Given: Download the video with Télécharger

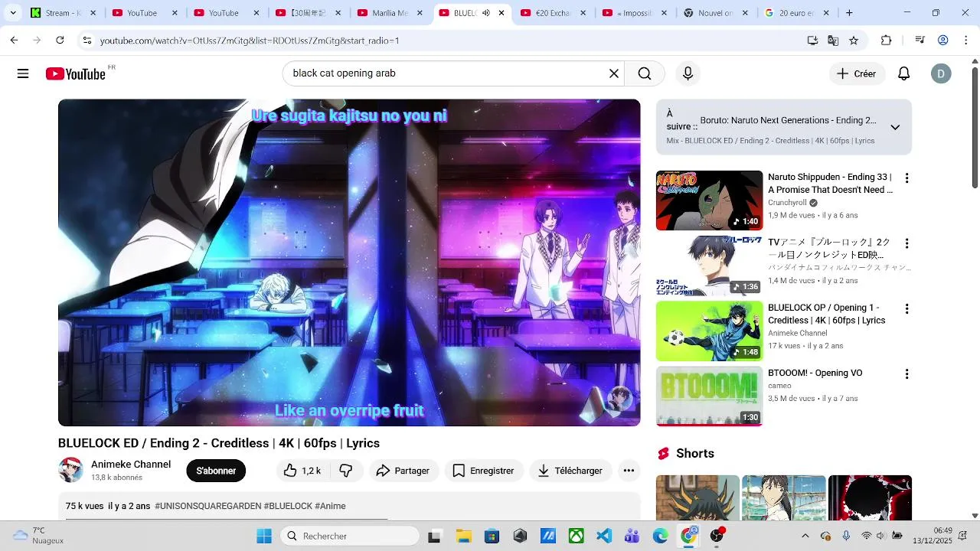Looking at the screenshot, I should 570,471.
